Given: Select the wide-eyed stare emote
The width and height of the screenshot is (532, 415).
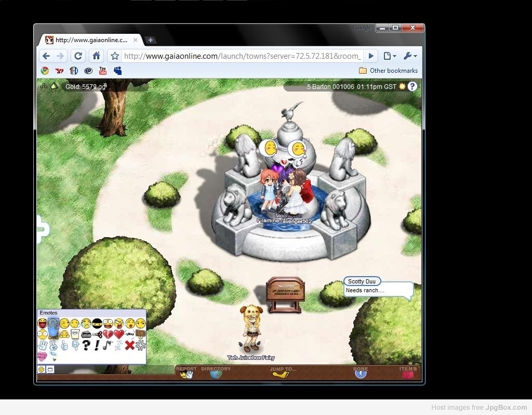Looking at the screenshot, I should point(43,334).
